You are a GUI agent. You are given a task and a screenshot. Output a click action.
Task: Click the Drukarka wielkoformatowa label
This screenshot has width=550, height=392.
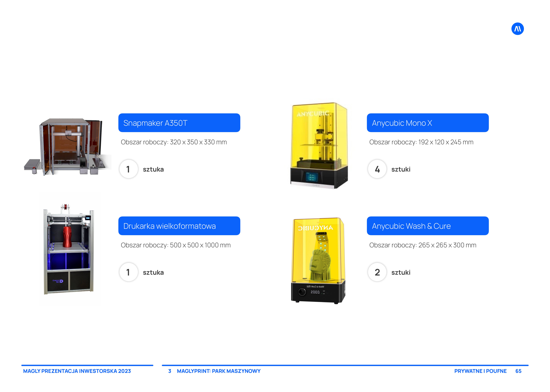(179, 226)
